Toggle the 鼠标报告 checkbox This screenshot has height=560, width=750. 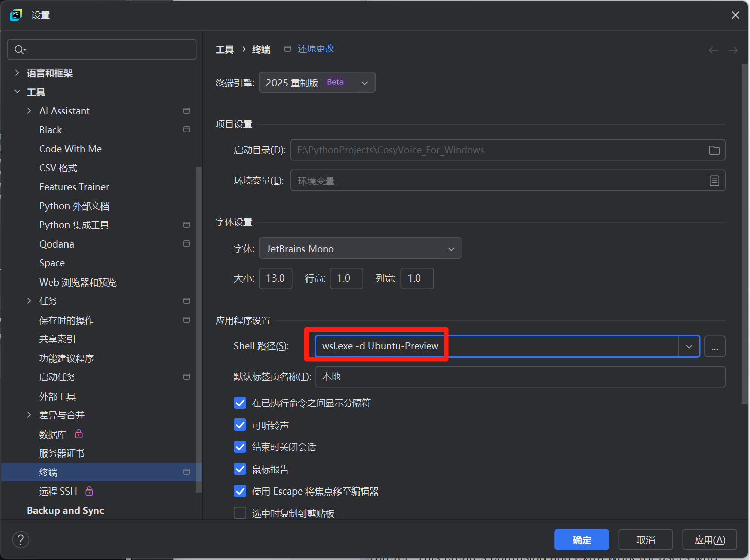point(240,469)
